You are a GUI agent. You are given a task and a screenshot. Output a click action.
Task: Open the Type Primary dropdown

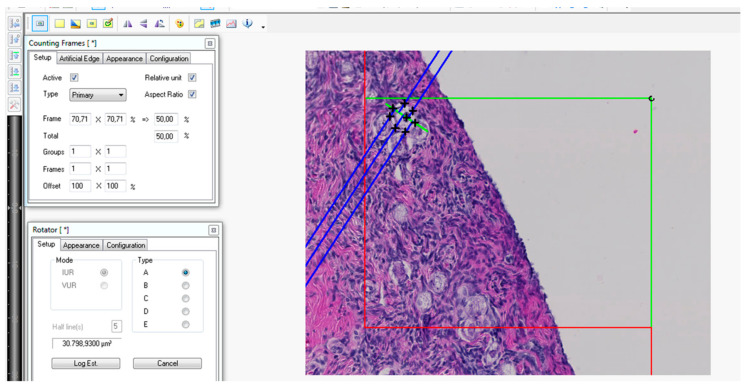[x=98, y=95]
